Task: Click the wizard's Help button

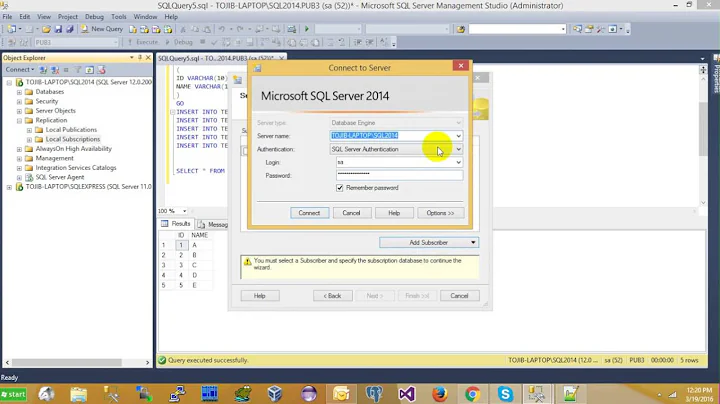Action: (x=260, y=296)
